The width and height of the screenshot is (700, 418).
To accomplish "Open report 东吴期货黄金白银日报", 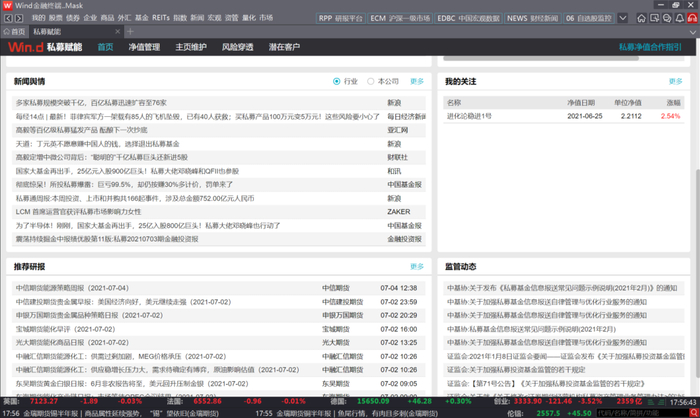I will coord(132,384).
